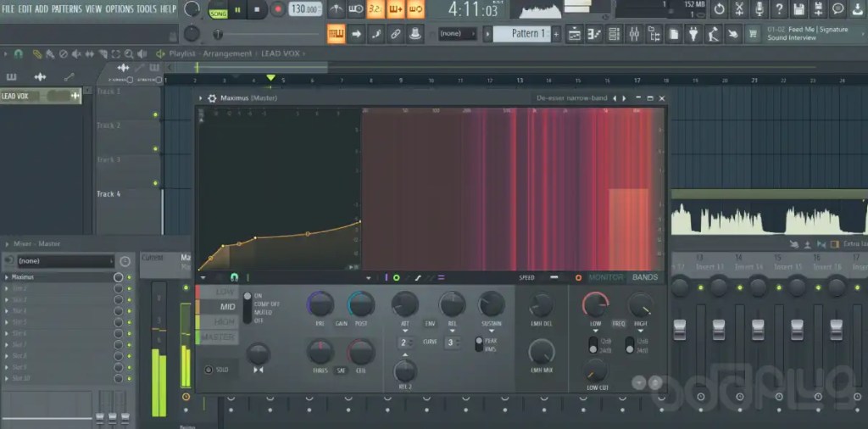Save project with the floppy disk icon

click(798, 8)
